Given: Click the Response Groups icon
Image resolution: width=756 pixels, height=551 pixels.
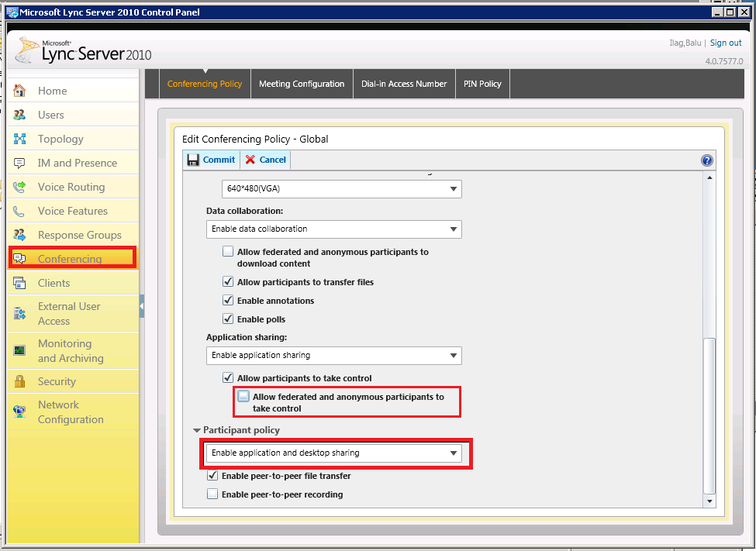Looking at the screenshot, I should 19,235.
